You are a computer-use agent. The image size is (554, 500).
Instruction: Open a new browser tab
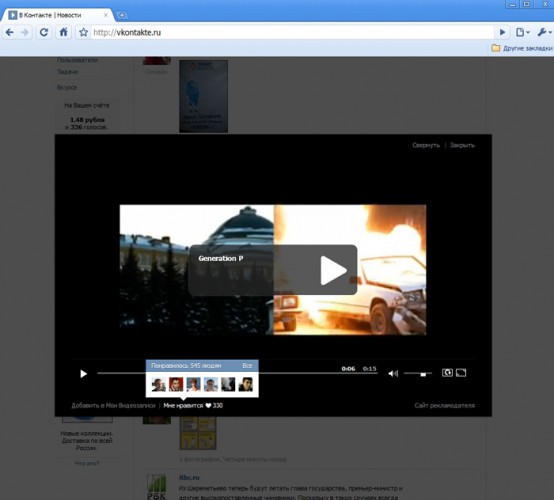(122, 15)
